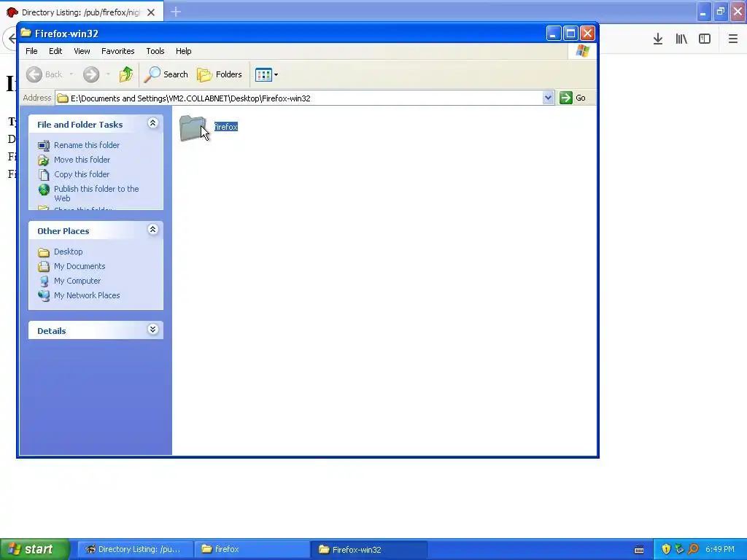
Task: Click Publish this folder to the Web
Action: pos(96,193)
